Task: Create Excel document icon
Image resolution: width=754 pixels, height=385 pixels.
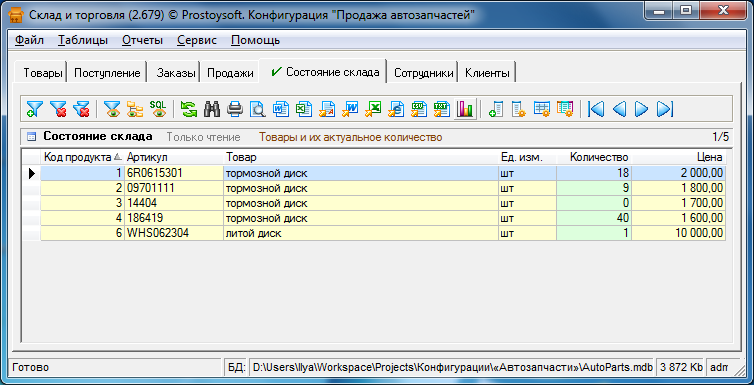Action: 304,109
